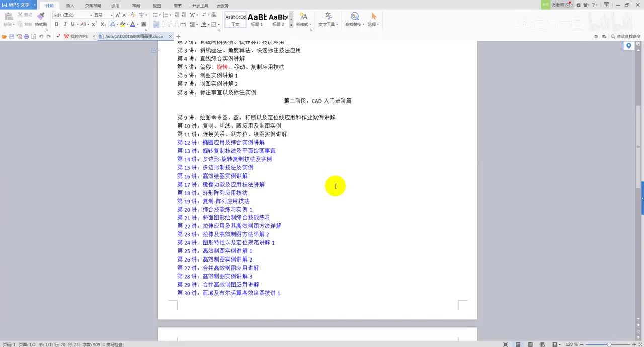The width and height of the screenshot is (644, 347).
Task: Close the AutoCAD2018高端精品课.docx tab
Action: click(x=171, y=36)
